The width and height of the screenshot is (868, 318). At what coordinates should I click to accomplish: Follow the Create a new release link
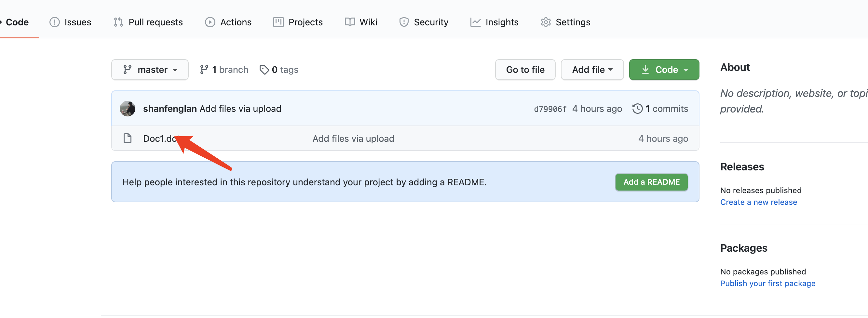click(x=758, y=202)
